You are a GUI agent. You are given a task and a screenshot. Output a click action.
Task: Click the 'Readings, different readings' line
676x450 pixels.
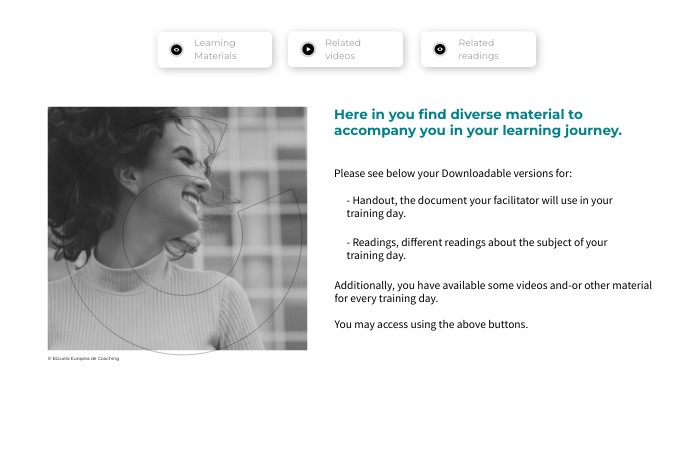(x=477, y=249)
